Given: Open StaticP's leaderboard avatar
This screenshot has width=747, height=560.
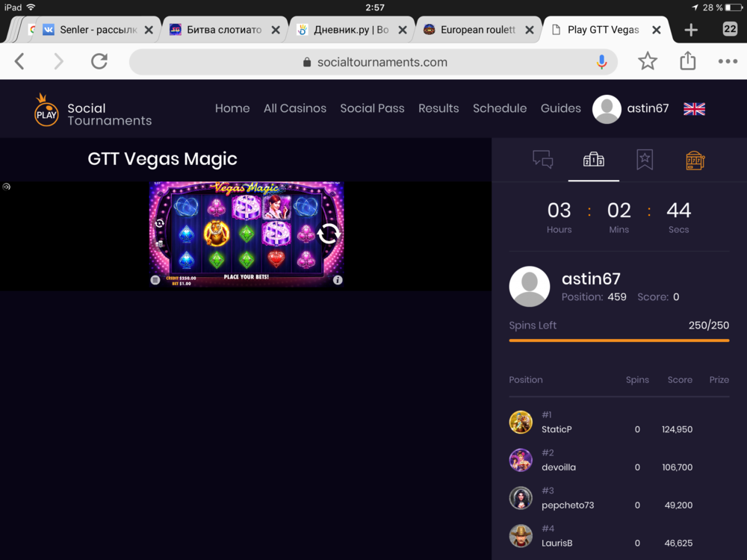Looking at the screenshot, I should click(521, 422).
